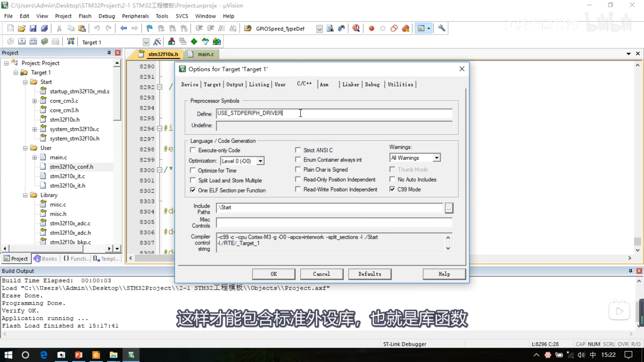
Task: Switch to the Debug tab in options
Action: [x=372, y=84]
